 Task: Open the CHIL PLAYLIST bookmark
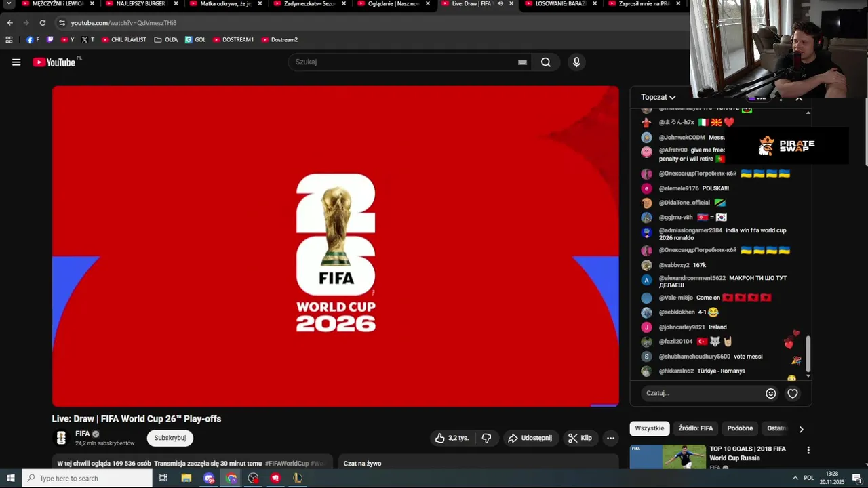point(123,40)
